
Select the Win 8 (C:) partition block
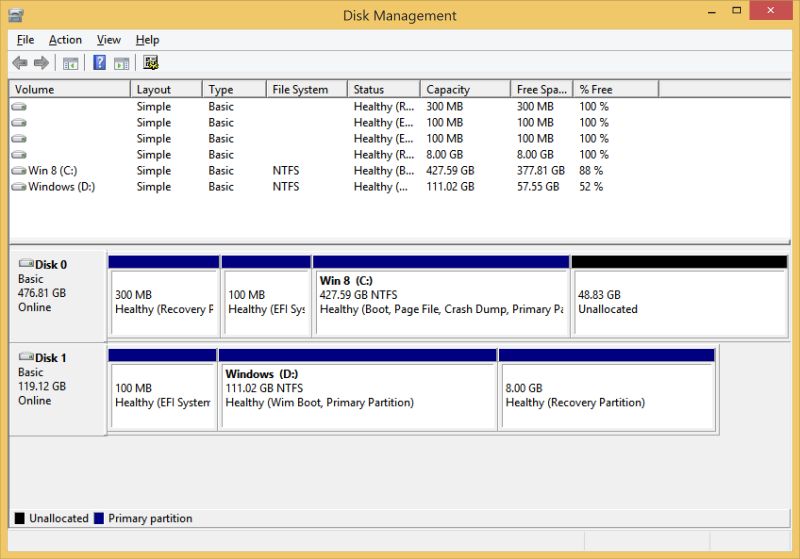(441, 296)
